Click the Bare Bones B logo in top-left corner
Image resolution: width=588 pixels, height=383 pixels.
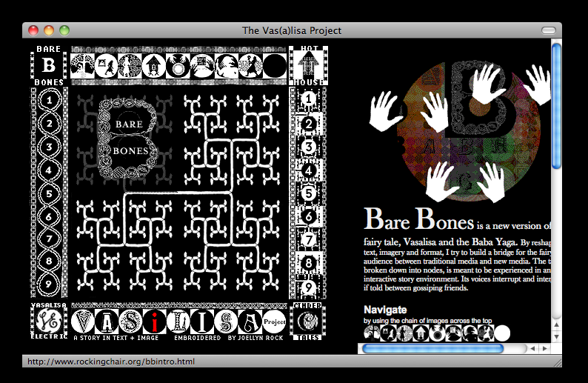(49, 64)
